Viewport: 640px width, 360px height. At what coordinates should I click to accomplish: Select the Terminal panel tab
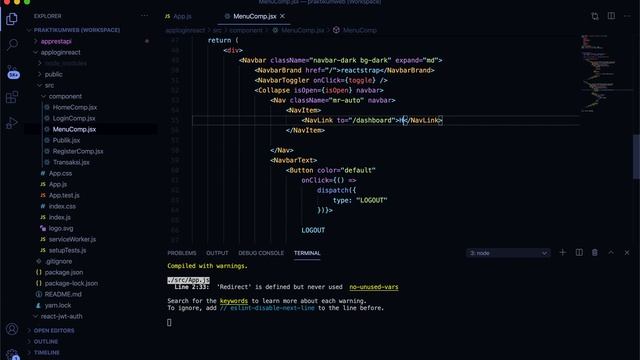coord(307,253)
